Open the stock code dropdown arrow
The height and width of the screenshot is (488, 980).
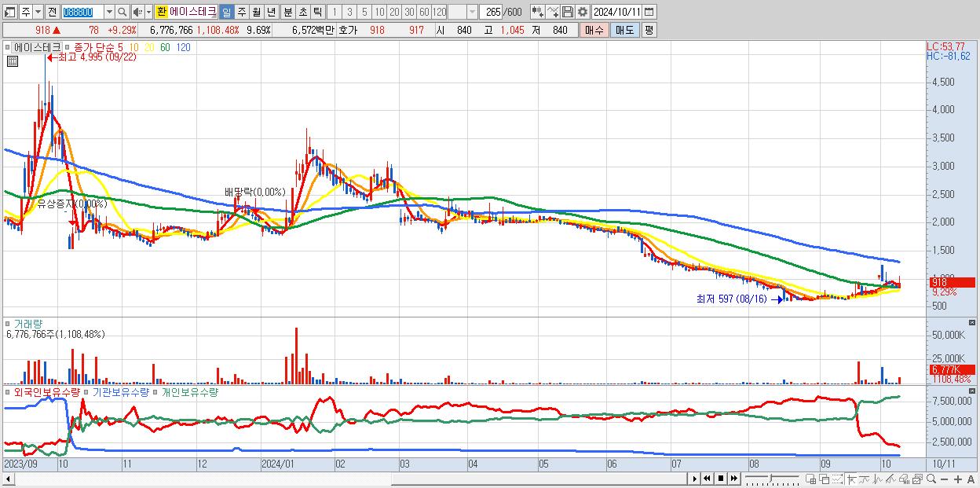coord(109,12)
